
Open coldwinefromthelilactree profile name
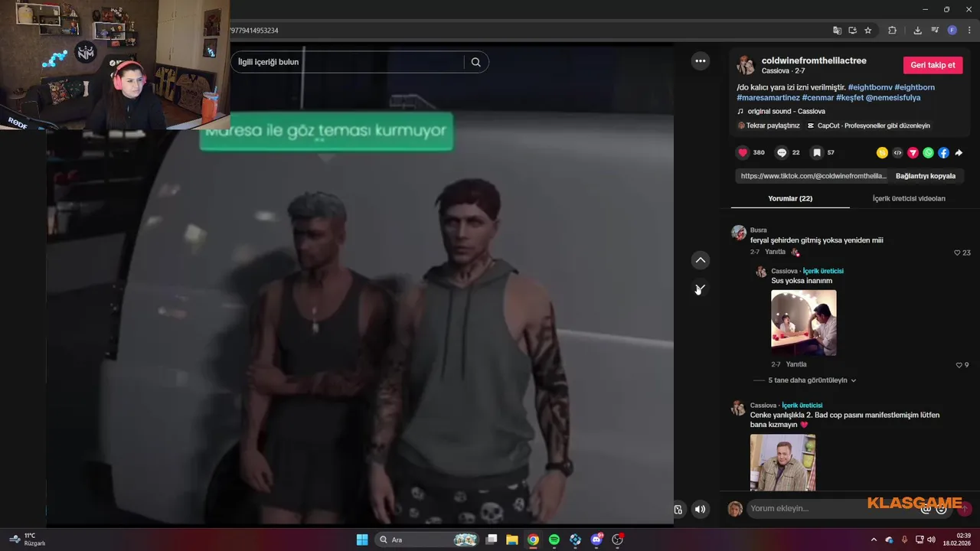pos(814,60)
